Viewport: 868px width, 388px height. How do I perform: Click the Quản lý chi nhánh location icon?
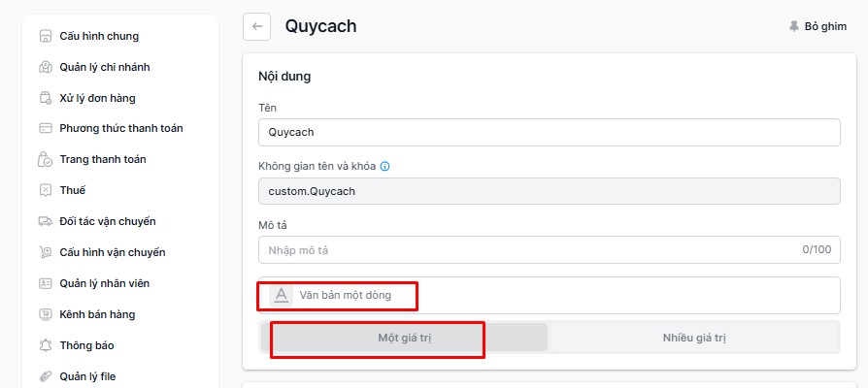[46, 68]
